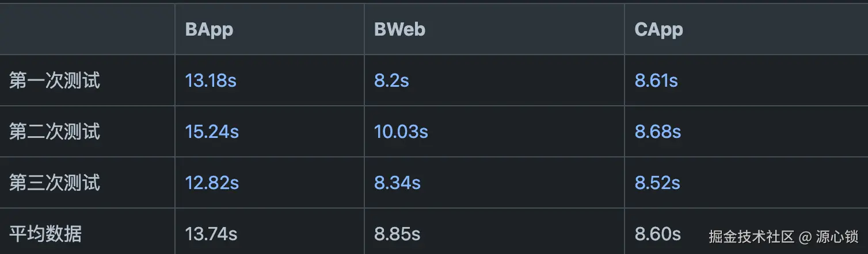Screen dimensions: 868x254
Task: Select the 13.74s average cell
Action: (211, 234)
